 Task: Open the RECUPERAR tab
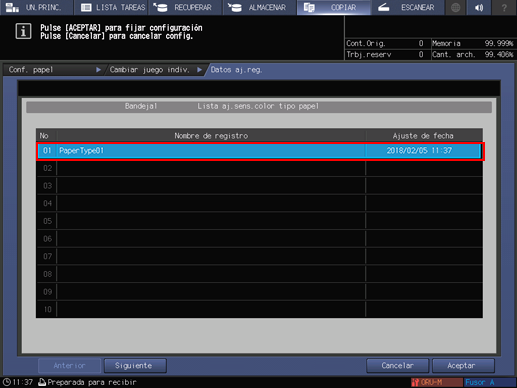[x=185, y=7]
